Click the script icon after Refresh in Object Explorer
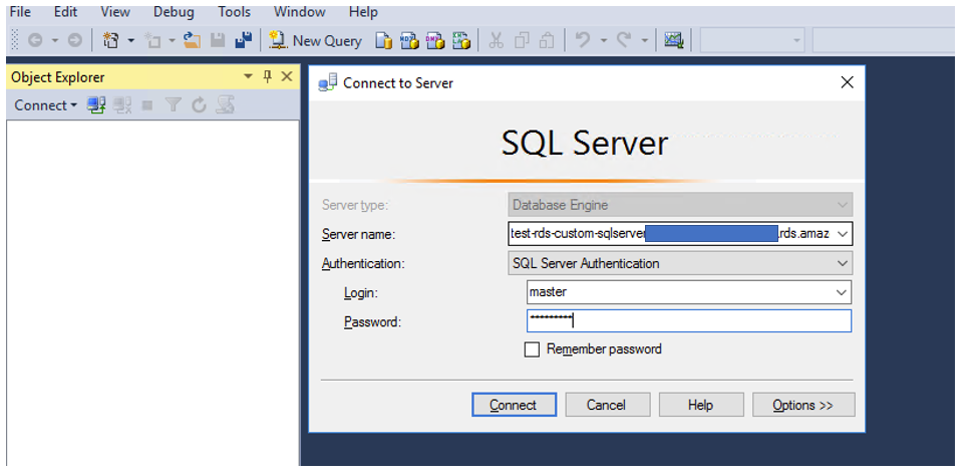The image size is (977, 474). (225, 105)
